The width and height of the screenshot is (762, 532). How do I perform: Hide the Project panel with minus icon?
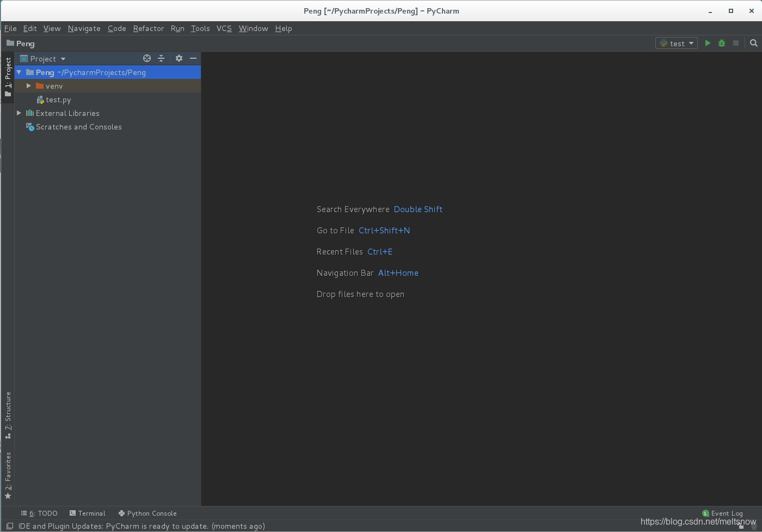[193, 58]
